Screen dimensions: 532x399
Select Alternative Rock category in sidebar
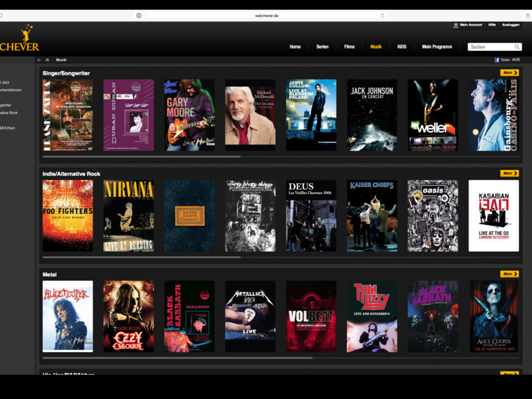9,113
